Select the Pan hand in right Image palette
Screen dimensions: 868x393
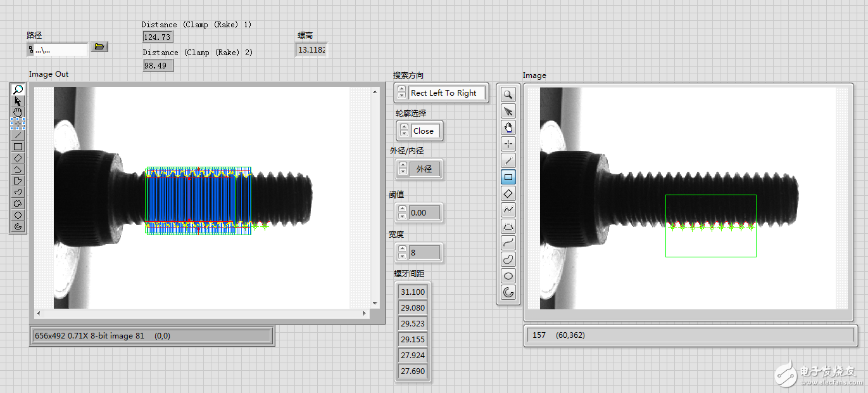[x=508, y=128]
